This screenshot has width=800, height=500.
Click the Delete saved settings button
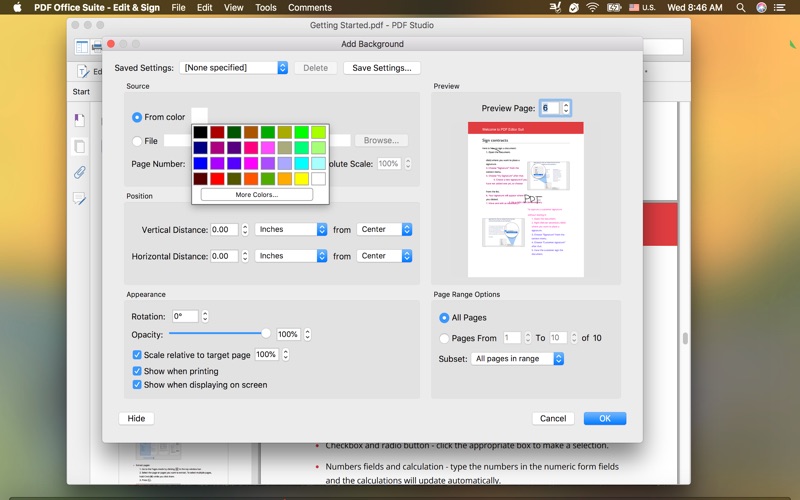tap(315, 68)
